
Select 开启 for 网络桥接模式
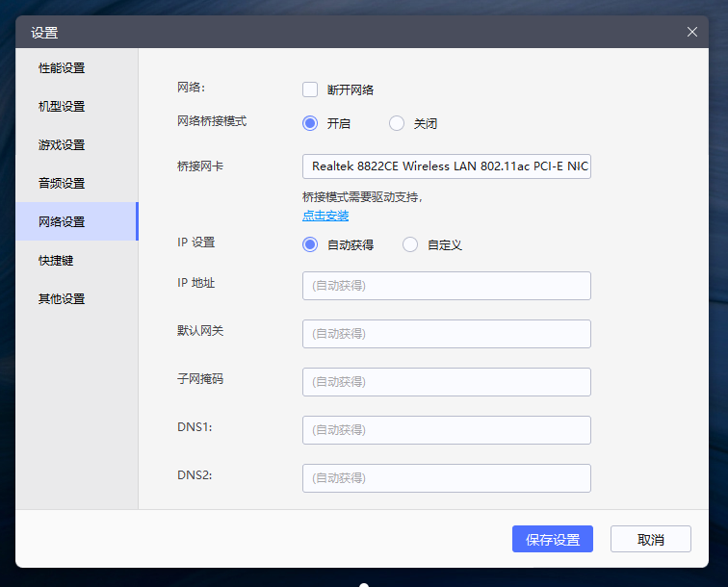(310, 123)
